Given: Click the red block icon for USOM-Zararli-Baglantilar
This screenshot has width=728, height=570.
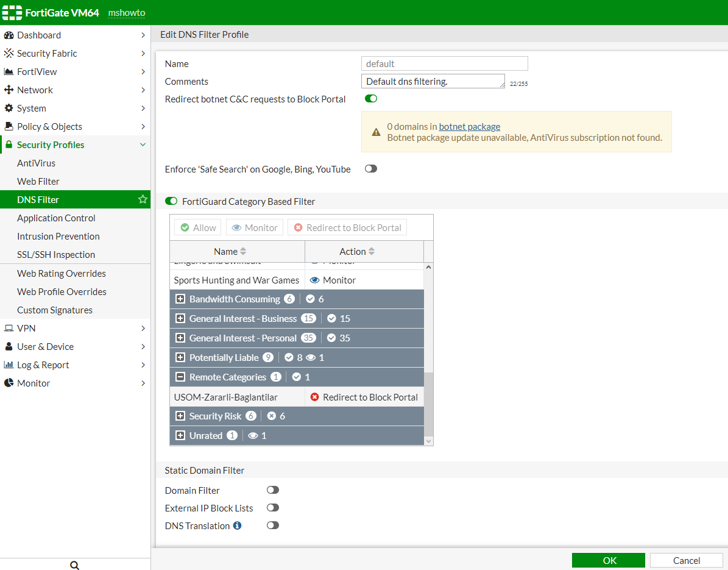Looking at the screenshot, I should 315,397.
